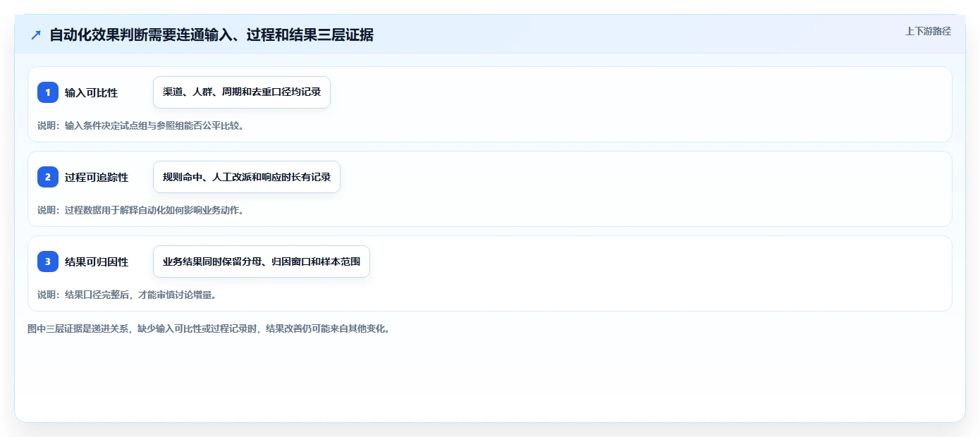Click the 上下游路径 label in the header
The height and width of the screenshot is (437, 980).
click(928, 31)
